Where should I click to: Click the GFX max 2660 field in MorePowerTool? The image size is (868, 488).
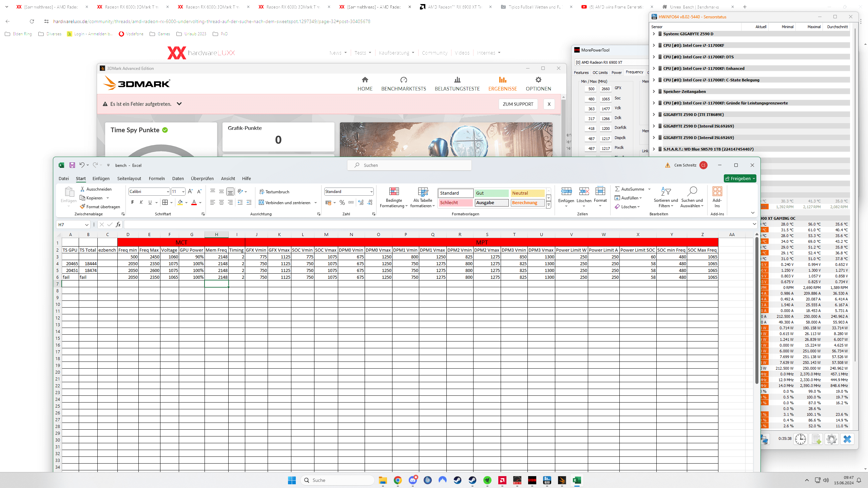(605, 89)
